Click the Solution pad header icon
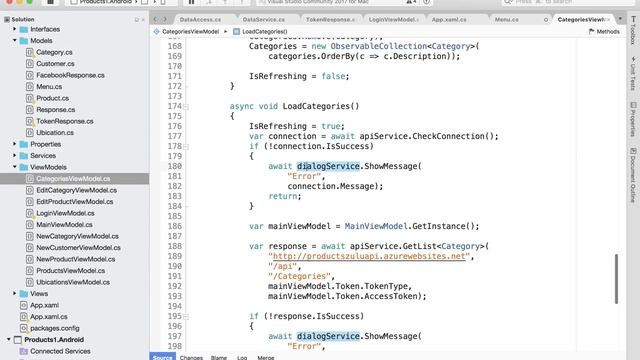Screen dimensions: 640x360 (7, 19)
